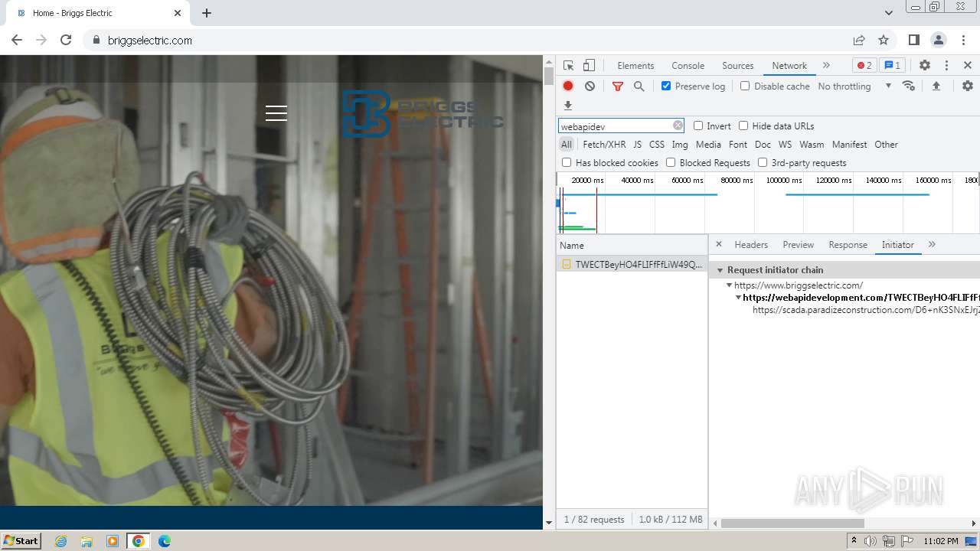Collapse the Request initiator chain section
This screenshot has width=980, height=551.
pyautogui.click(x=720, y=270)
